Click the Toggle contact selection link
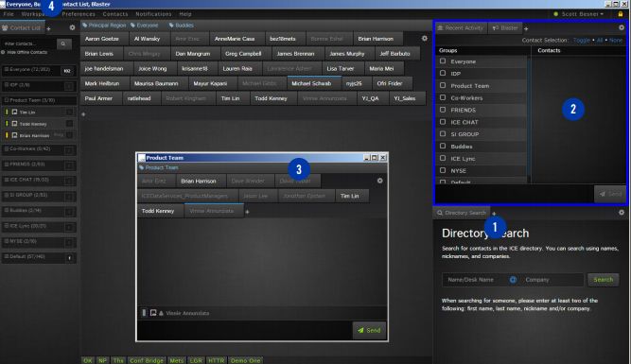 582,41
